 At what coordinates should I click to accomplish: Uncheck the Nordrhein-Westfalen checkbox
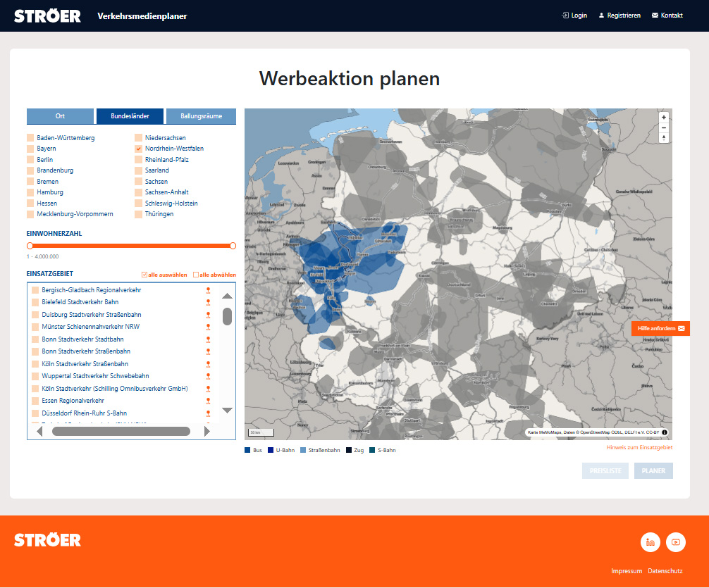tap(138, 149)
